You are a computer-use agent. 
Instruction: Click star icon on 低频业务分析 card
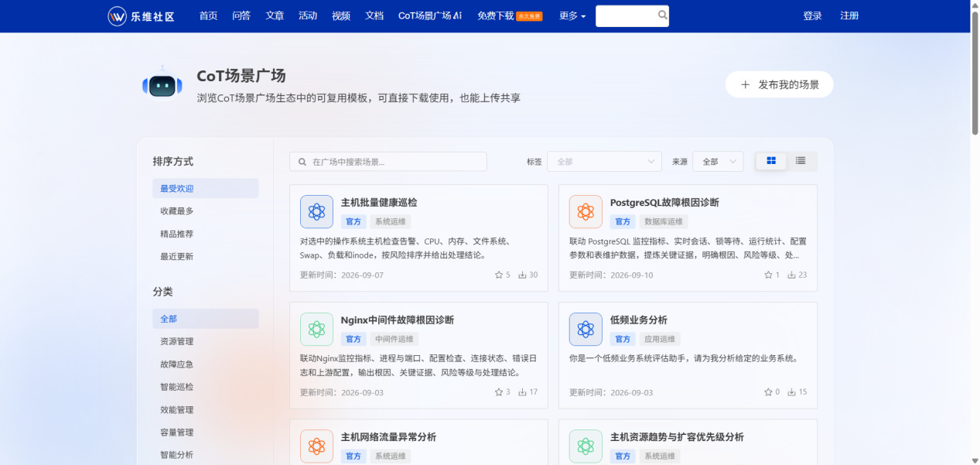(768, 392)
